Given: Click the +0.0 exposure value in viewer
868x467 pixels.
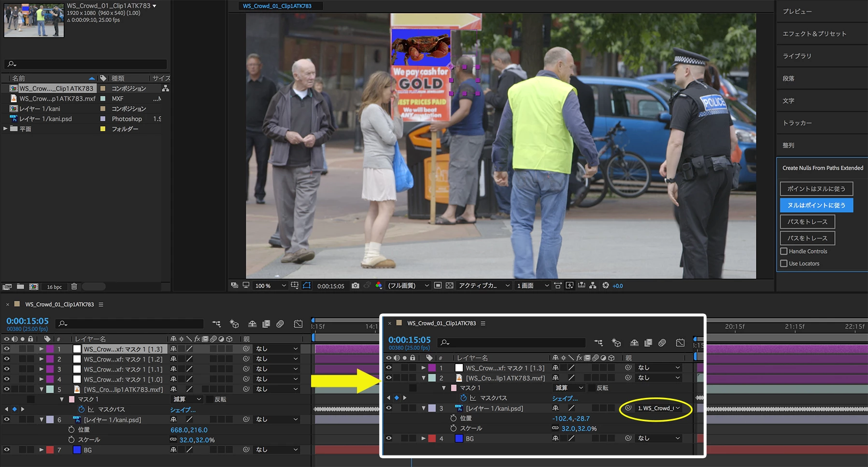Looking at the screenshot, I should point(618,286).
